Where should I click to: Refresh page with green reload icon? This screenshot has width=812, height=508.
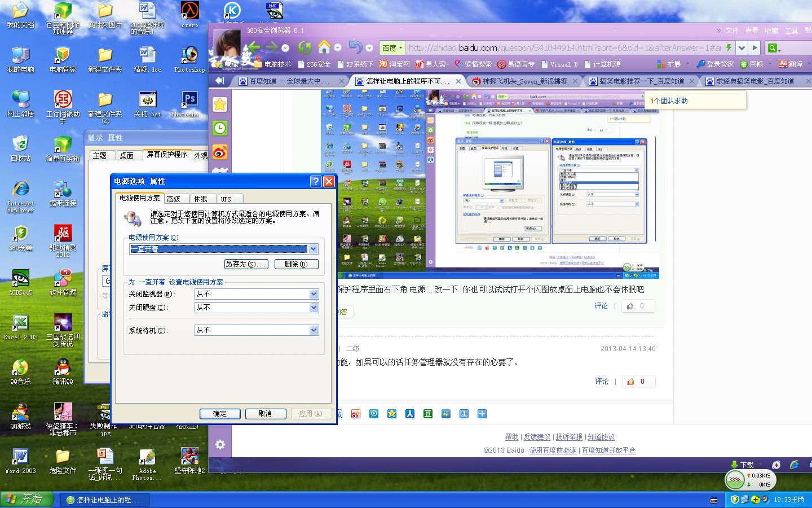pyautogui.click(x=304, y=47)
